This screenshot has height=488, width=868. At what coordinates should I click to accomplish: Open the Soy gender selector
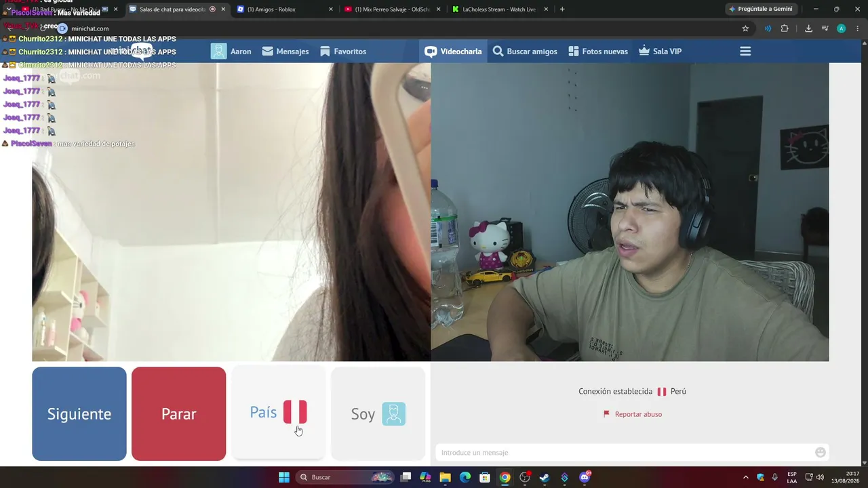[378, 414]
